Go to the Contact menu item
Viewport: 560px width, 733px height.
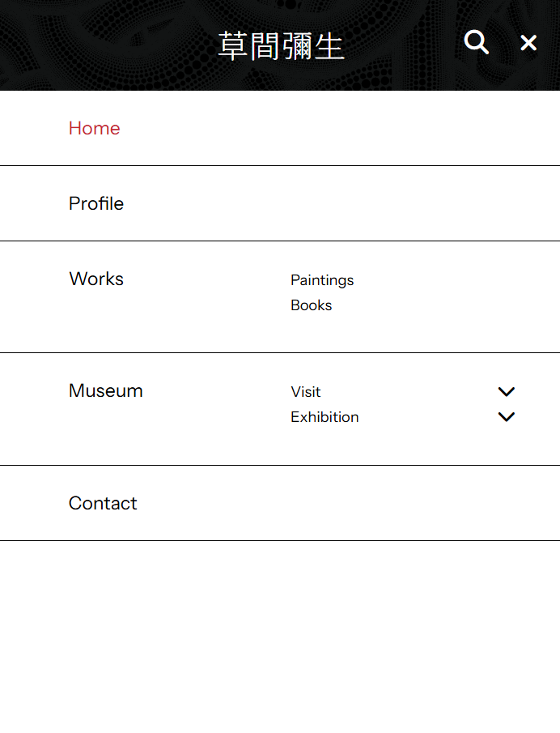103,503
